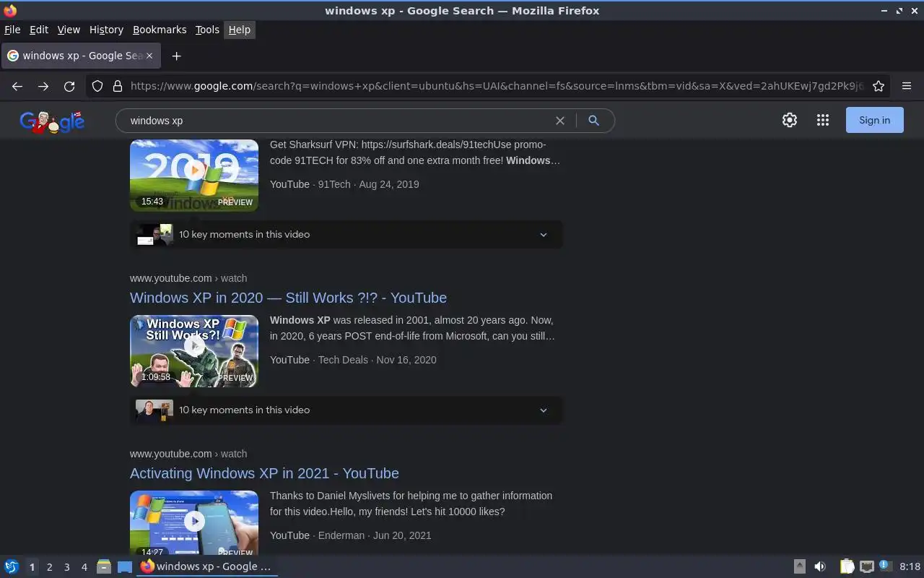Click the Daniel Myslivets snippet text
This screenshot has width=924, height=578.
pos(411,504)
